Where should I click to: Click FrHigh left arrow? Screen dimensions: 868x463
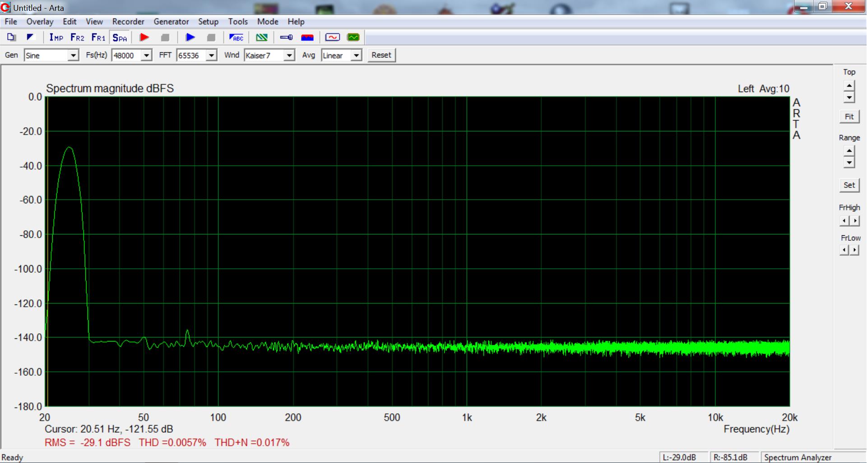(844, 220)
